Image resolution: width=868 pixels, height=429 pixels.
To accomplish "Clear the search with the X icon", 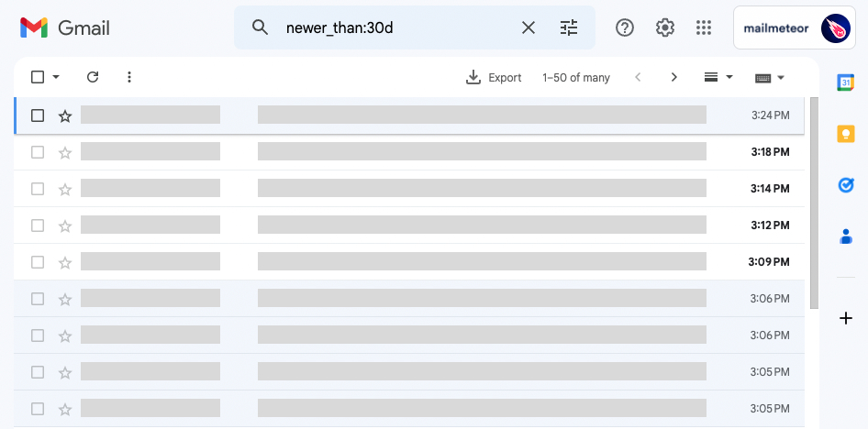I will 529,27.
